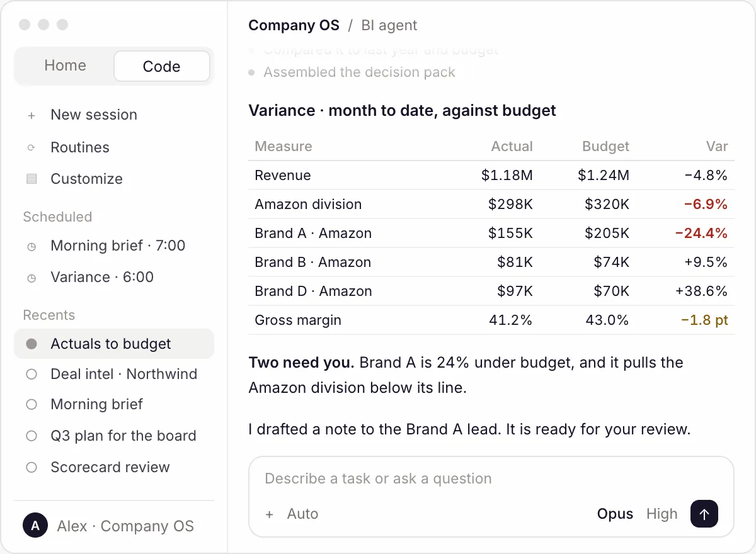The height and width of the screenshot is (554, 756).
Task: Switch to the Code tab
Action: click(x=161, y=66)
